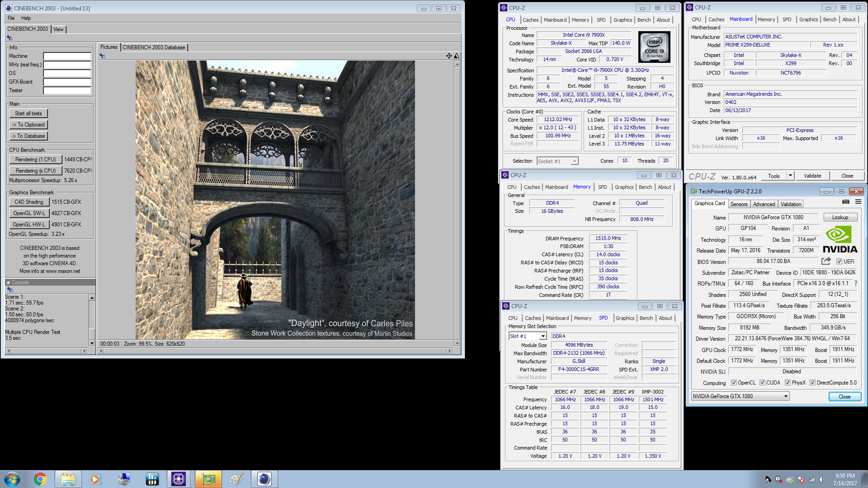Click Validate in the CPU-Z Mainboard window

(812, 176)
